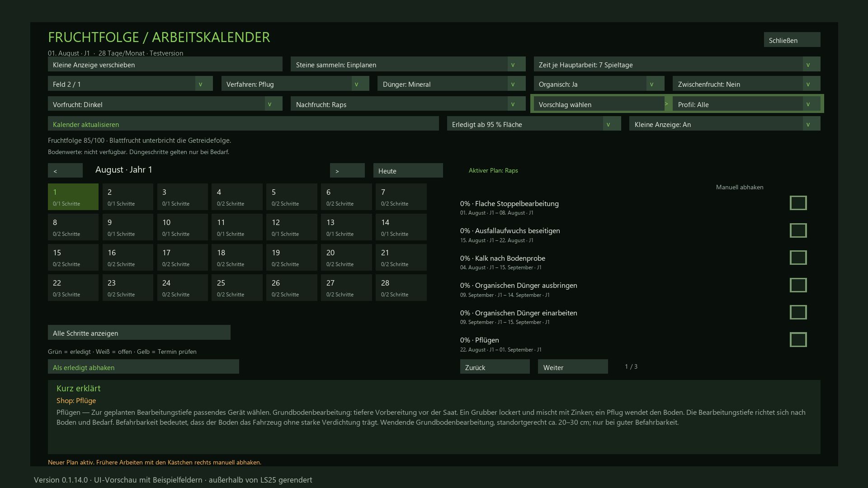Tick the checkbox for Flache Stoppelbearbeitung
Viewport: 868px width, 488px height.
pos(798,203)
